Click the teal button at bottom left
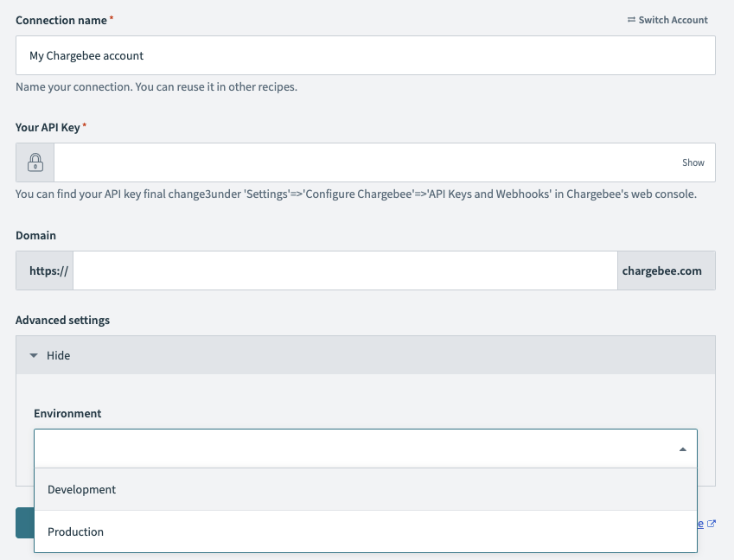 pos(24,523)
